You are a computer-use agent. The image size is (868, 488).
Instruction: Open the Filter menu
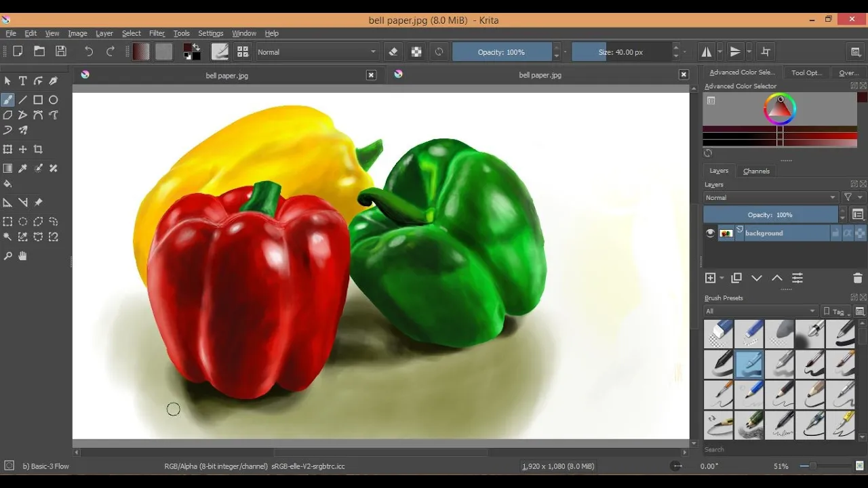coord(157,33)
